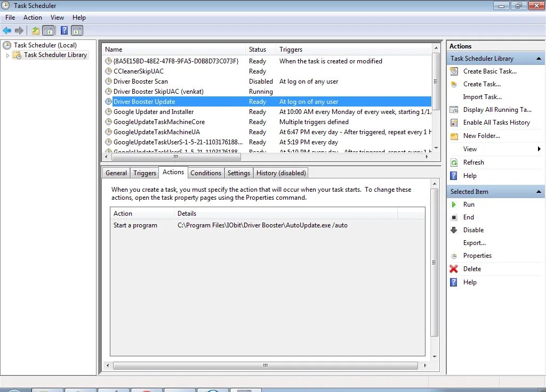Click the Create Basic Task icon
The height and width of the screenshot is (392, 546).
pos(454,71)
